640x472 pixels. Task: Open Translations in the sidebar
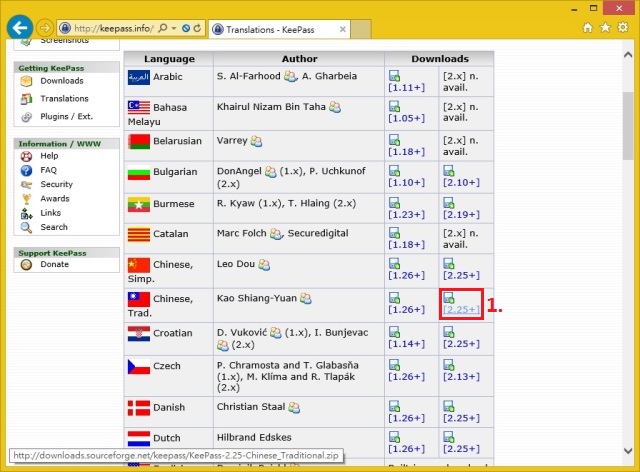tap(64, 98)
